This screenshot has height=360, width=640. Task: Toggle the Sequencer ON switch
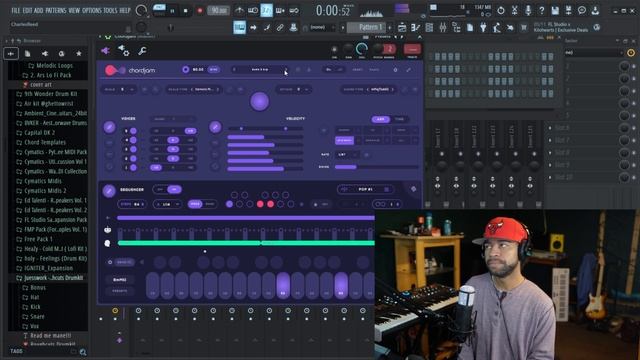pos(175,189)
